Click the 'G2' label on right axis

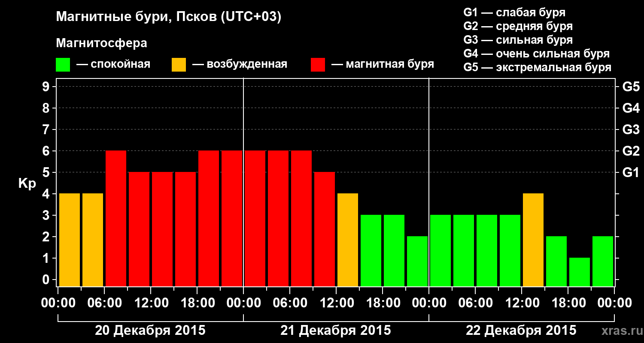(631, 151)
